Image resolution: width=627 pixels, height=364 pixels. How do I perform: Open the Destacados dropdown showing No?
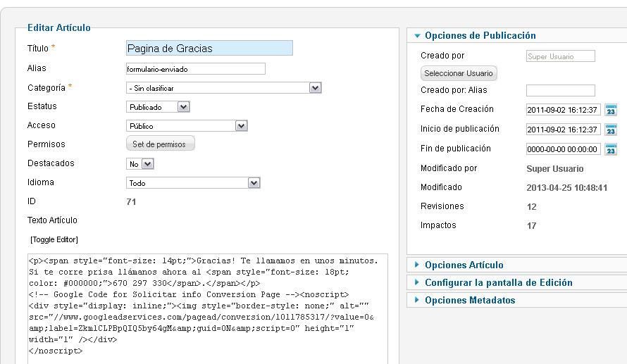pyautogui.click(x=139, y=164)
